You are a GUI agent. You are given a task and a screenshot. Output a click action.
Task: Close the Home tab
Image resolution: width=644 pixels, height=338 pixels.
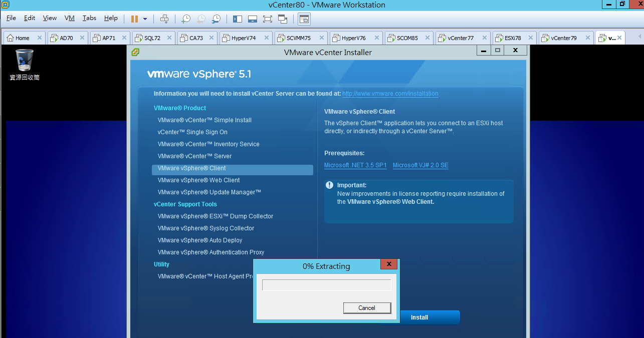click(40, 38)
